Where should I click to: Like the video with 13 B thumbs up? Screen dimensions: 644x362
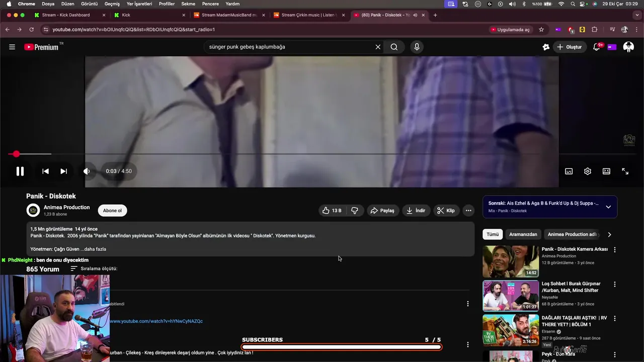tap(332, 211)
